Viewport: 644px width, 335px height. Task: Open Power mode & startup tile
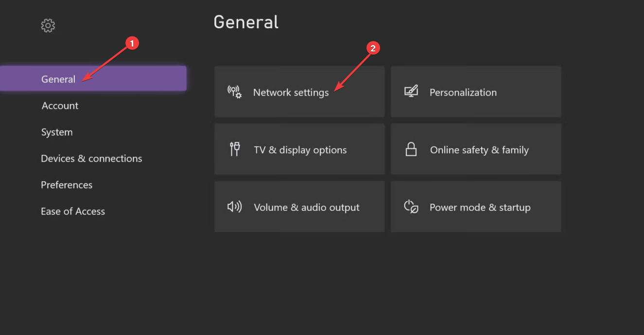click(x=476, y=207)
